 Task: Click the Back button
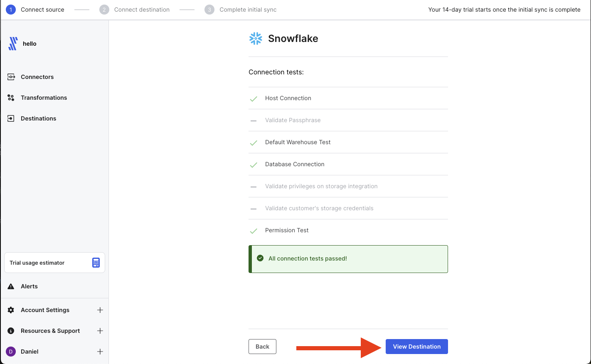tap(262, 347)
